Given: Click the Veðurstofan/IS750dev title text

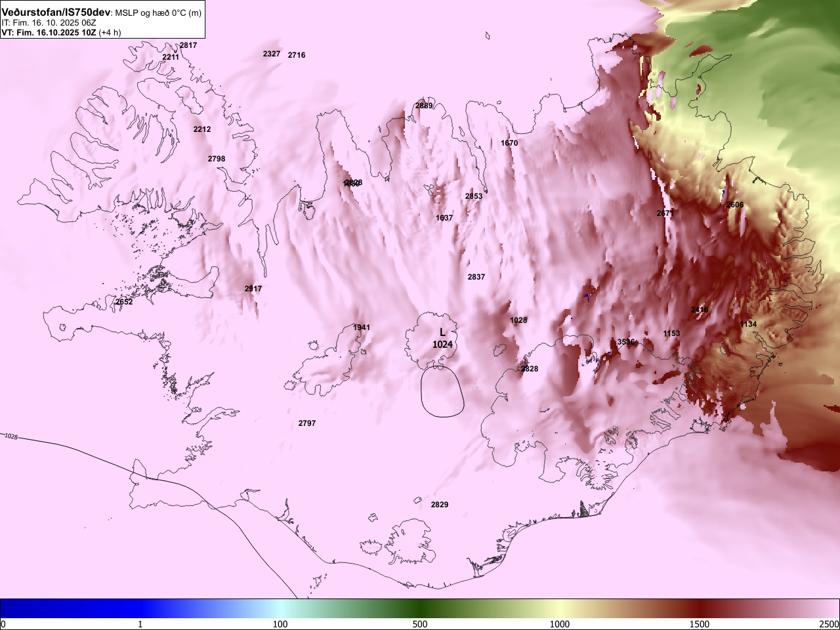Looking at the screenshot, I should pos(57,12).
